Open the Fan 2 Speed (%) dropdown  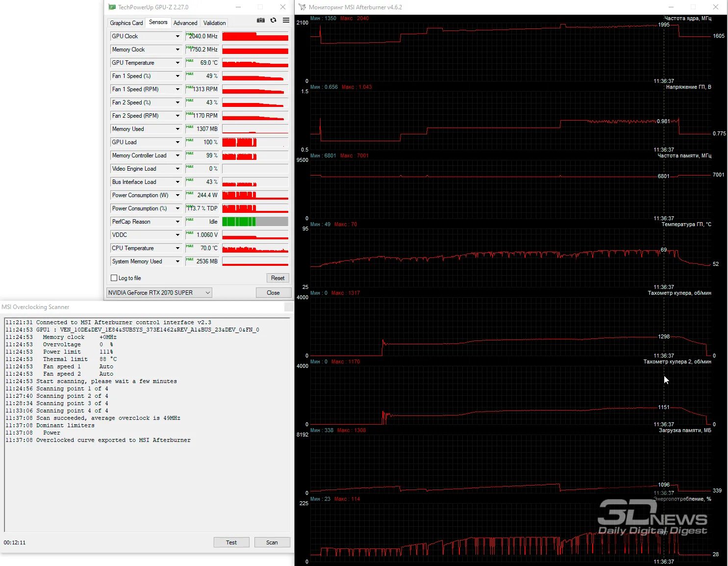click(x=177, y=103)
